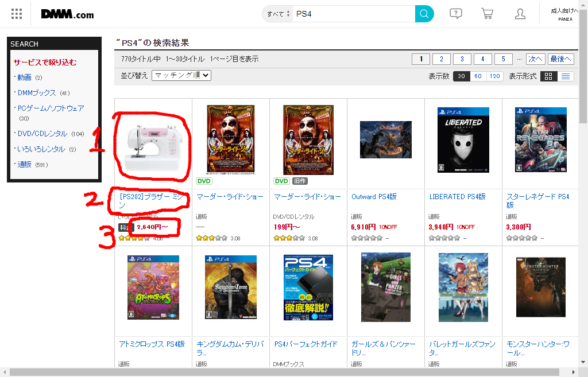Filter results by 通販 service
The width and height of the screenshot is (588, 377).
pyautogui.click(x=24, y=165)
